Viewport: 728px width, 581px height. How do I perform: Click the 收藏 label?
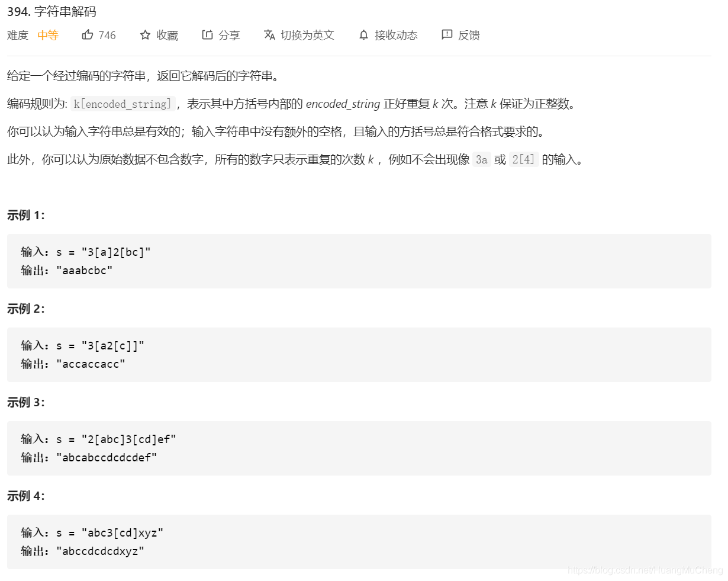(167, 36)
